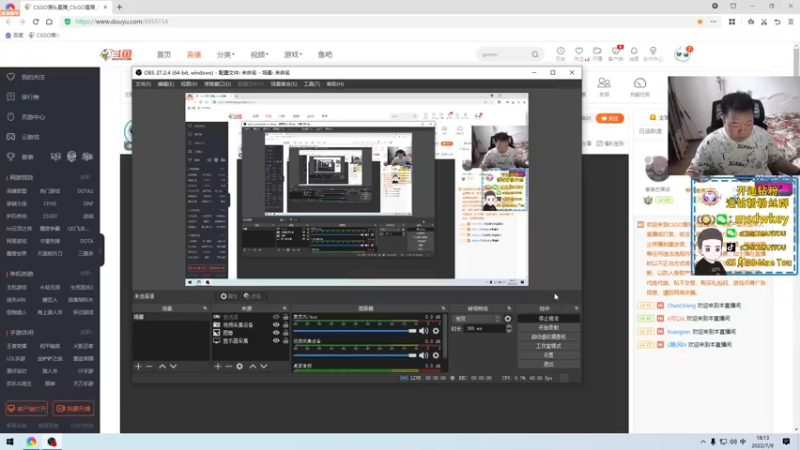Click the source 滤镜 filters button above panels
The width and height of the screenshot is (800, 450).
point(253,296)
